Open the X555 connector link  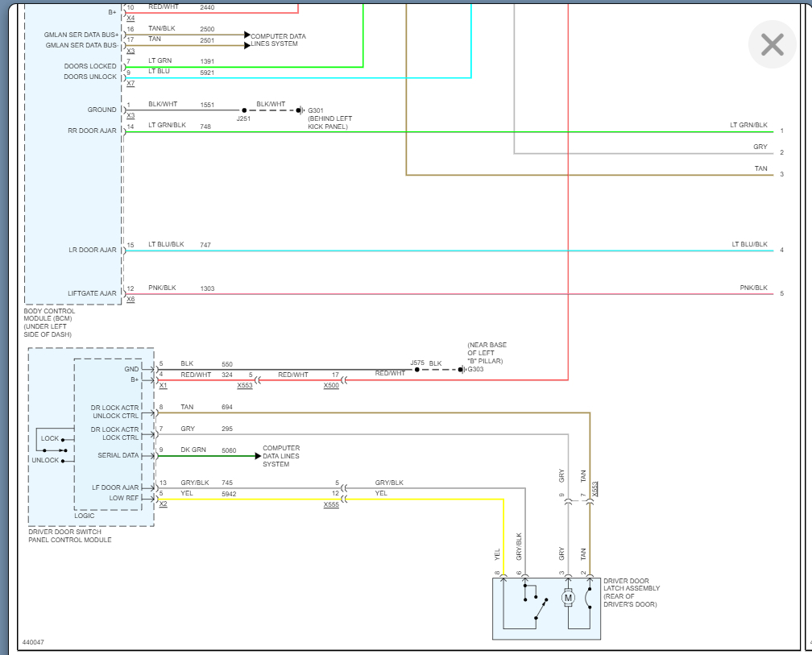(331, 505)
